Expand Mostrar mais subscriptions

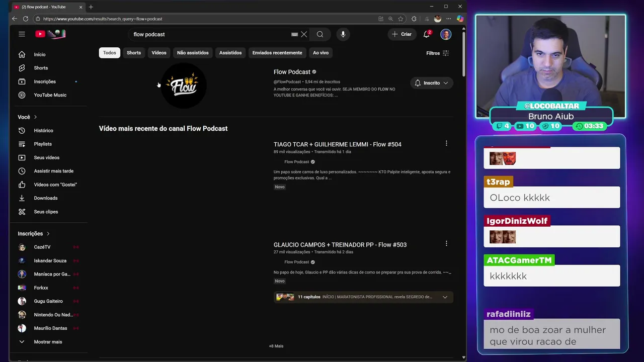49,342
